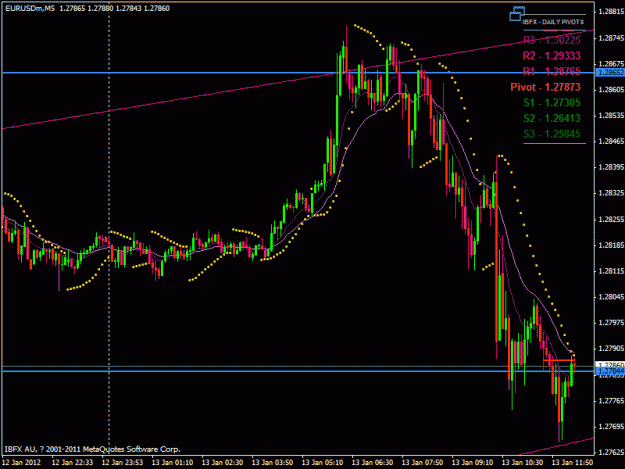The image size is (625, 469).
Task: Click the 1.28745 price scale value
Action: [x=611, y=38]
